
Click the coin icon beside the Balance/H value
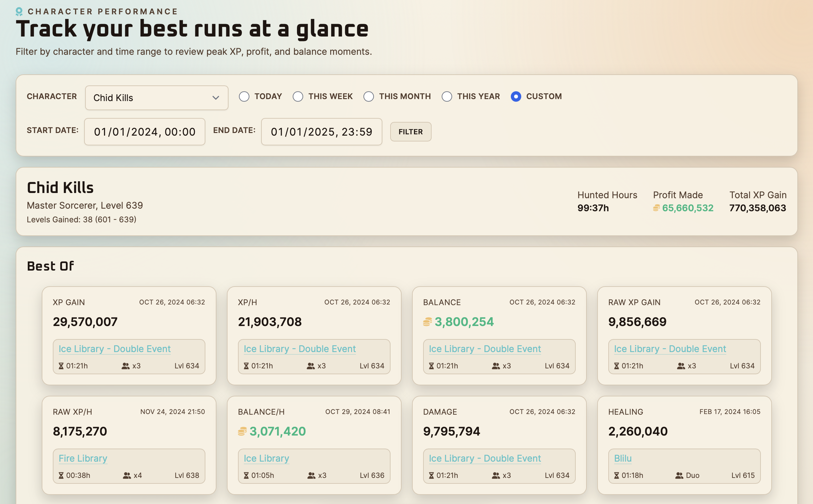(242, 431)
